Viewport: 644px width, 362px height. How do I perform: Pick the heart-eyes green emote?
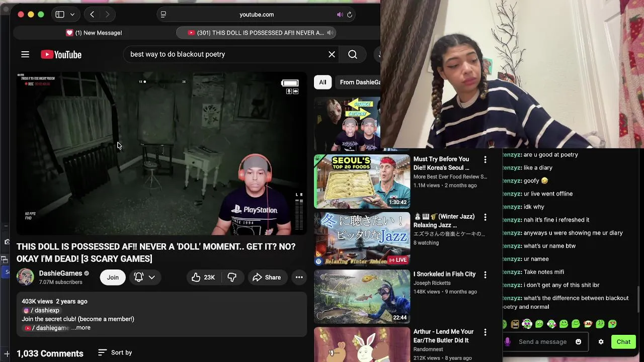point(612,324)
